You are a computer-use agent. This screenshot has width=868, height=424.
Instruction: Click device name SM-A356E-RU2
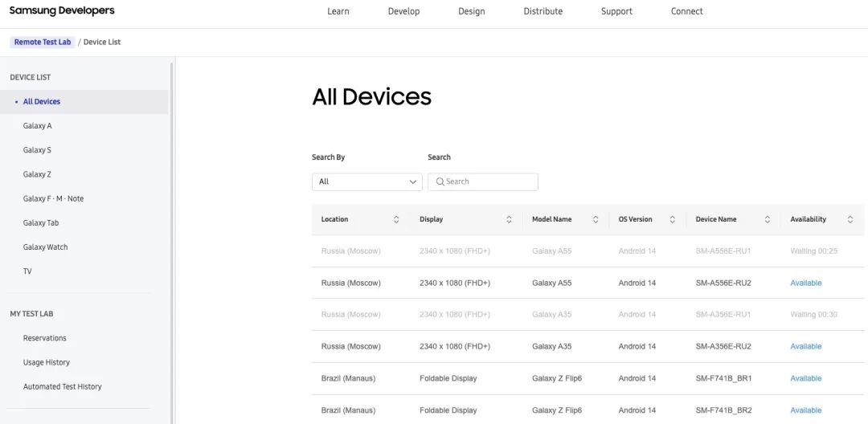coord(723,347)
